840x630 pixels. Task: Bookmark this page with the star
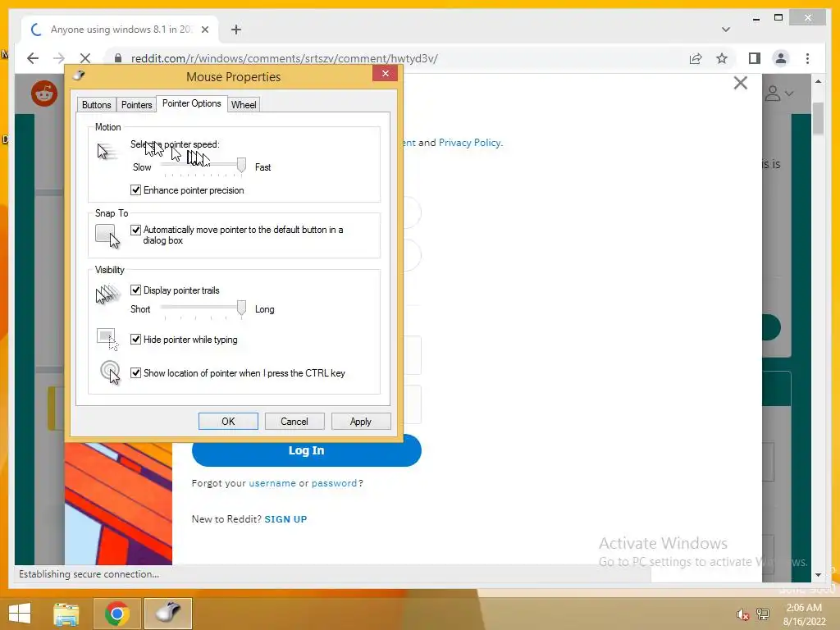point(722,58)
